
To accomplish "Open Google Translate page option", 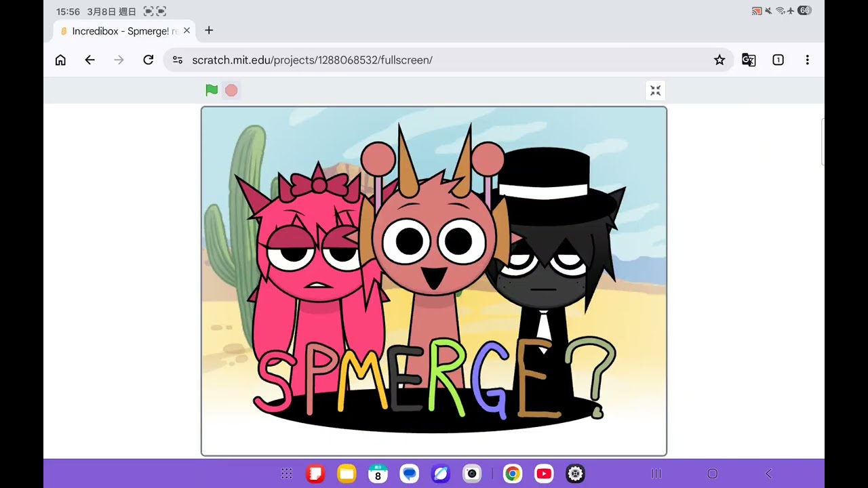I will [749, 60].
